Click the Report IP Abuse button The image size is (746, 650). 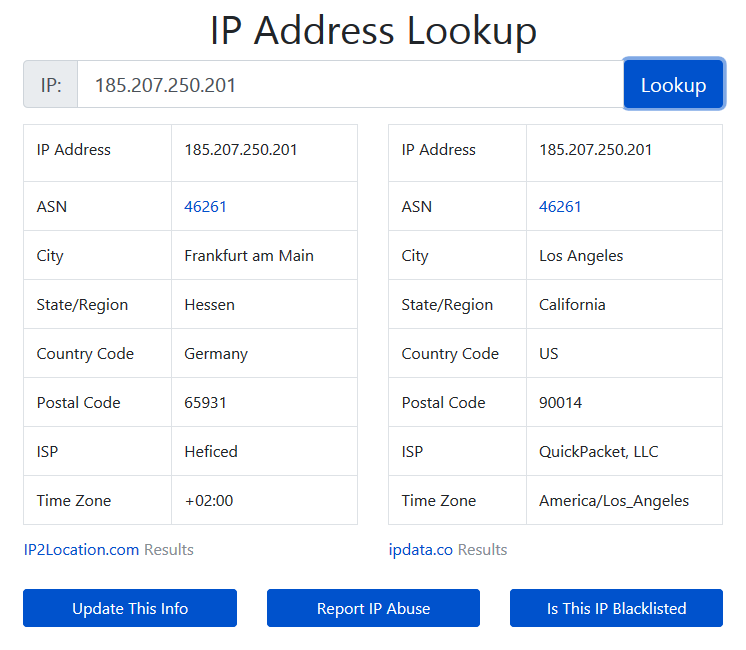[x=373, y=608]
